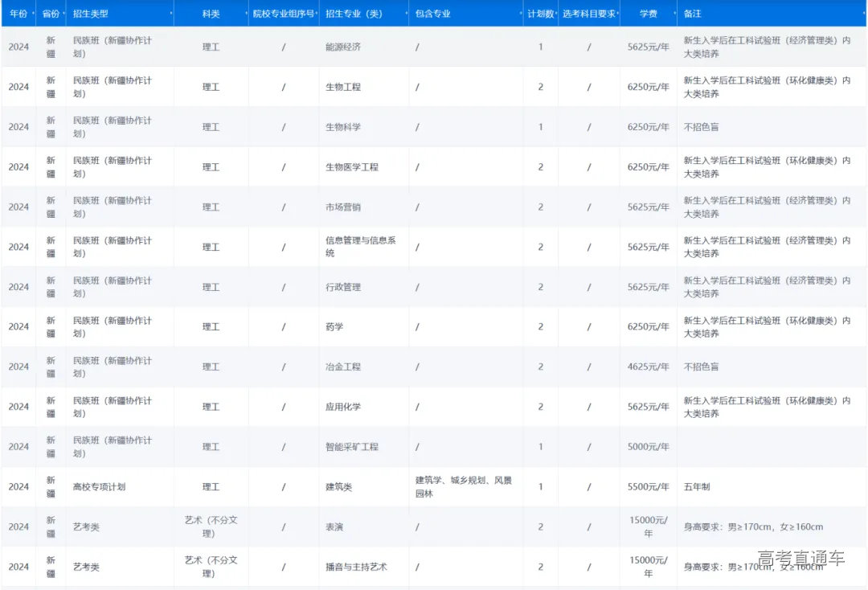The height and width of the screenshot is (590, 868).
Task: Click the 计划数 column header
Action: click(540, 14)
